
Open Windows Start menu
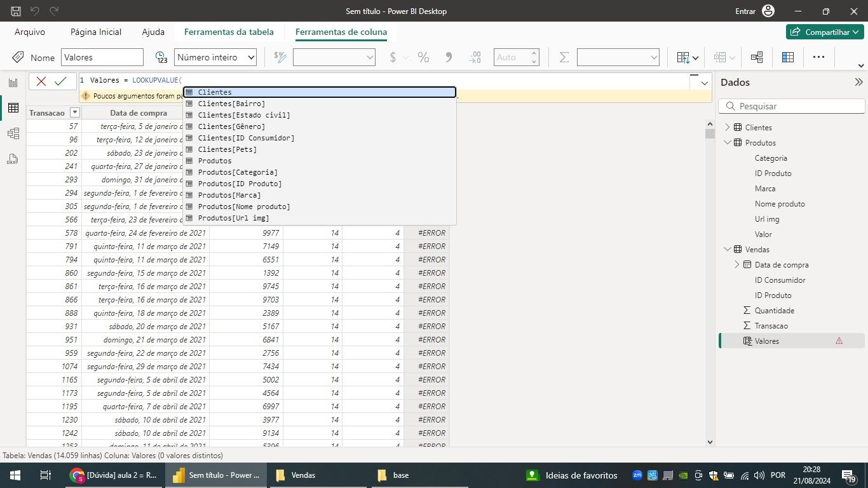coord(15,475)
